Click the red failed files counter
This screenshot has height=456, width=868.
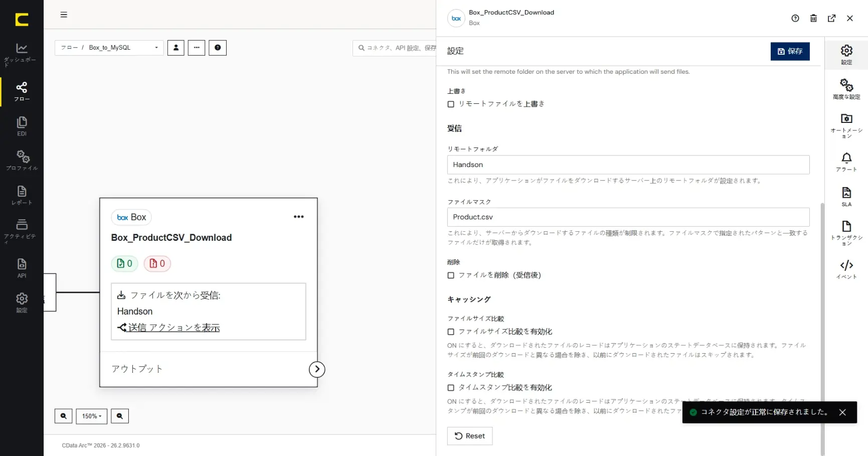[x=157, y=263]
